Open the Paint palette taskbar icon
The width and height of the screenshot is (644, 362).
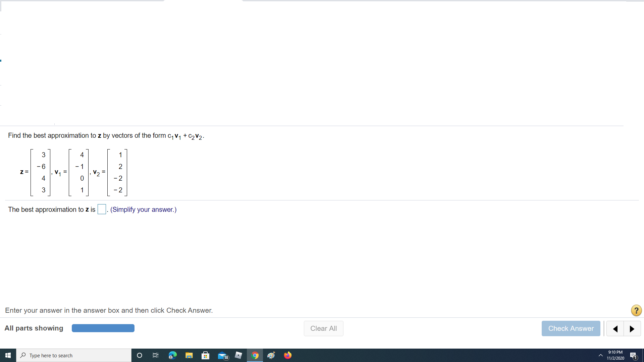click(271, 355)
